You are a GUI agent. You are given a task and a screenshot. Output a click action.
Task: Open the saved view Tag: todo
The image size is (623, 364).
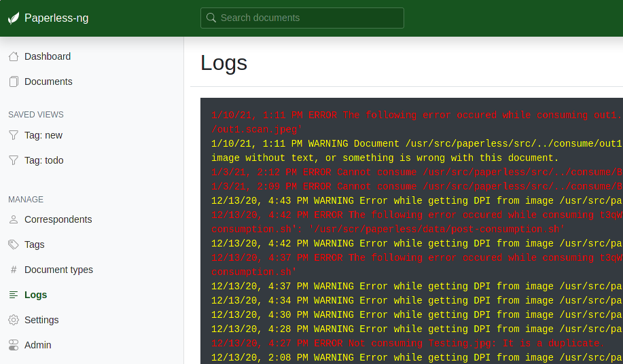click(43, 160)
